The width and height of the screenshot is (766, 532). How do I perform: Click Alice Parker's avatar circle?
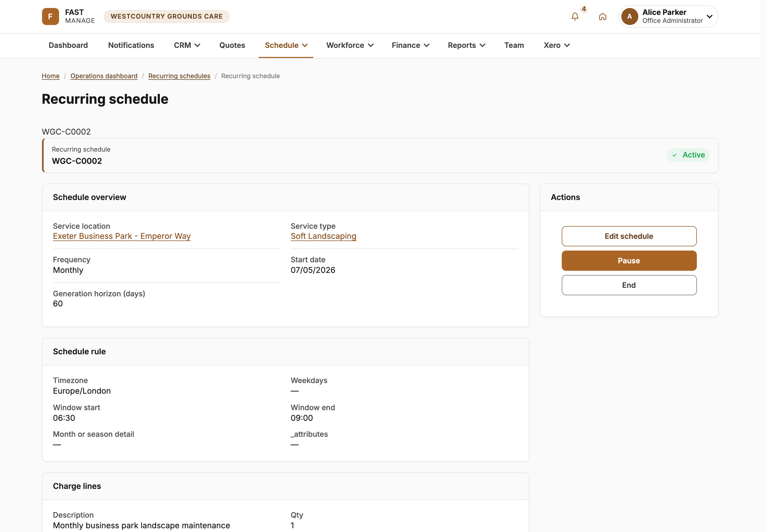[x=629, y=16]
